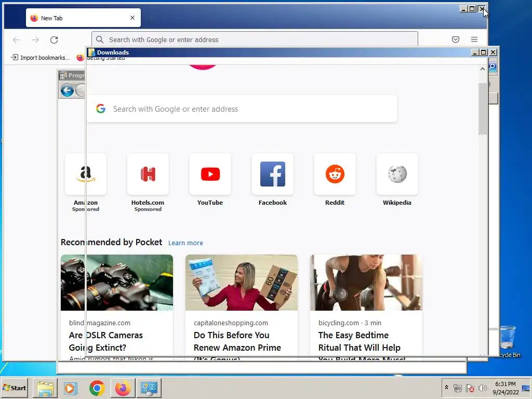
Task: Focus the Firefox address bar
Action: click(255, 39)
